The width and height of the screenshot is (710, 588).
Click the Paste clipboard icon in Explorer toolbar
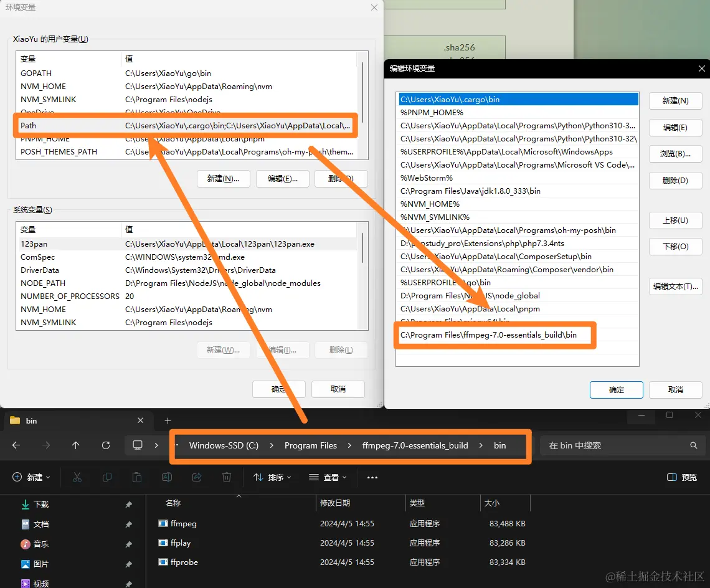[137, 477]
